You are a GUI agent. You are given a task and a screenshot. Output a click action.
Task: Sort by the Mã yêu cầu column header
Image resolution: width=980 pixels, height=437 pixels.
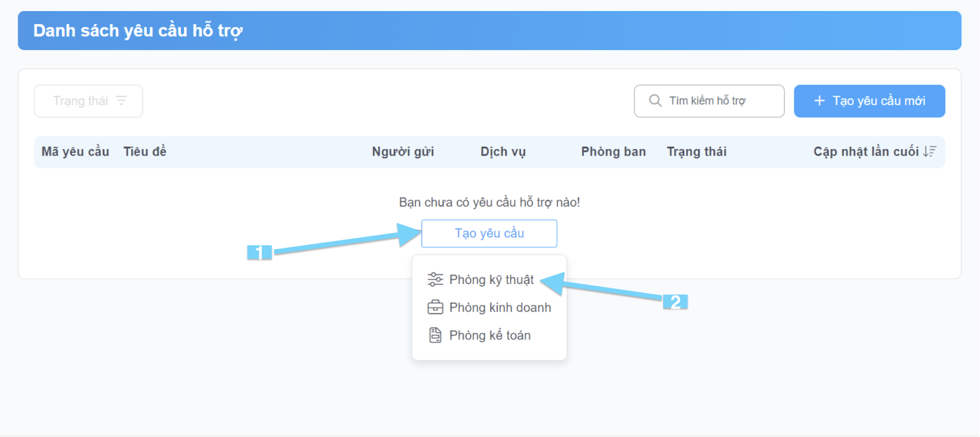pos(75,152)
